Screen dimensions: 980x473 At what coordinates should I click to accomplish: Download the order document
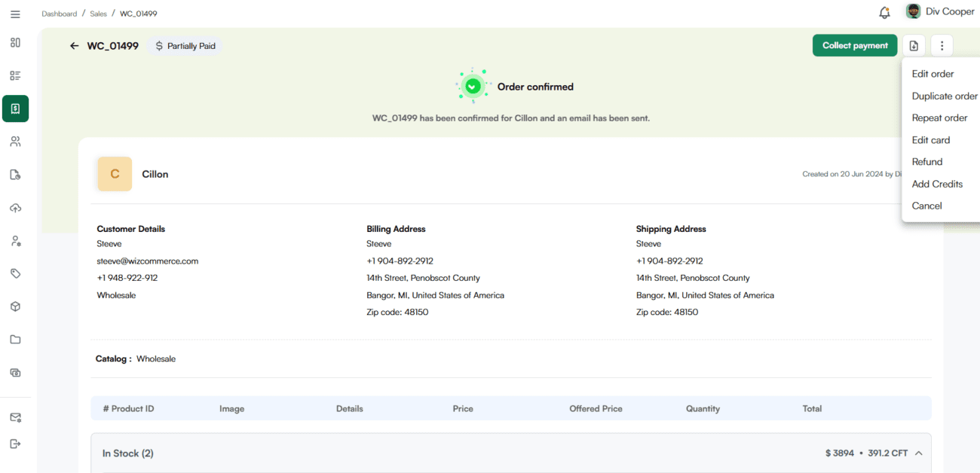(914, 46)
